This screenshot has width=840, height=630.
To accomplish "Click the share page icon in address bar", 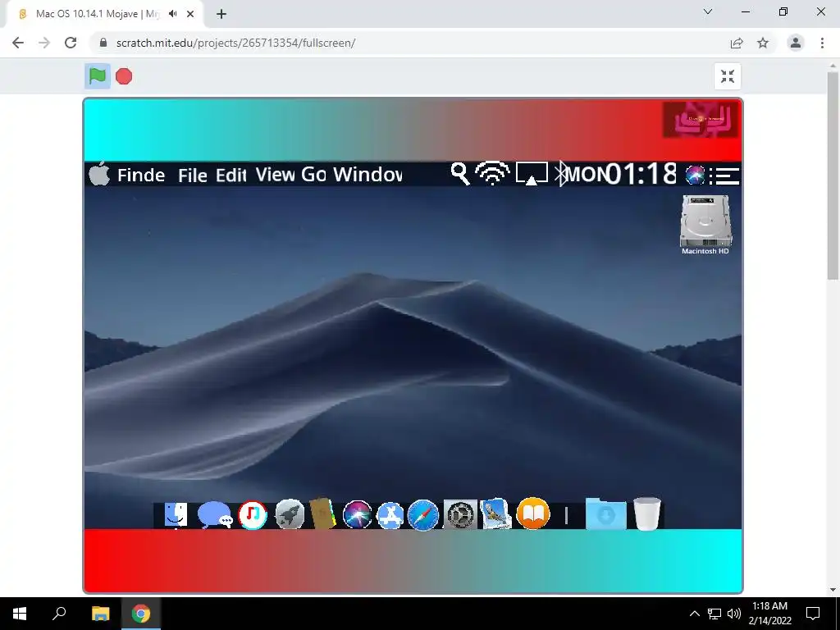I will (x=737, y=43).
